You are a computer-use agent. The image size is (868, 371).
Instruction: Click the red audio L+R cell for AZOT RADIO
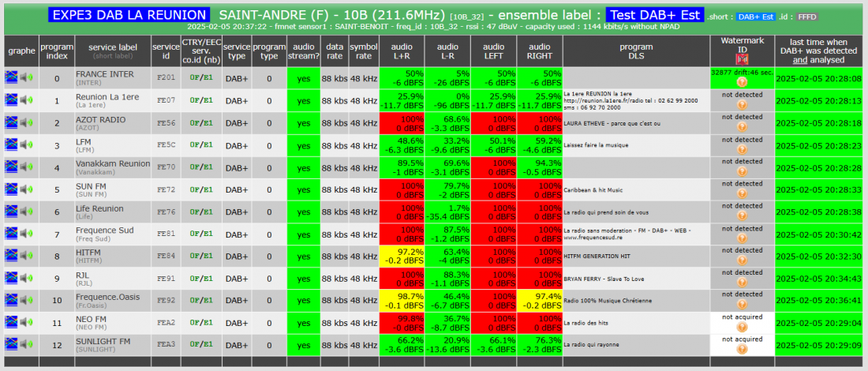402,123
